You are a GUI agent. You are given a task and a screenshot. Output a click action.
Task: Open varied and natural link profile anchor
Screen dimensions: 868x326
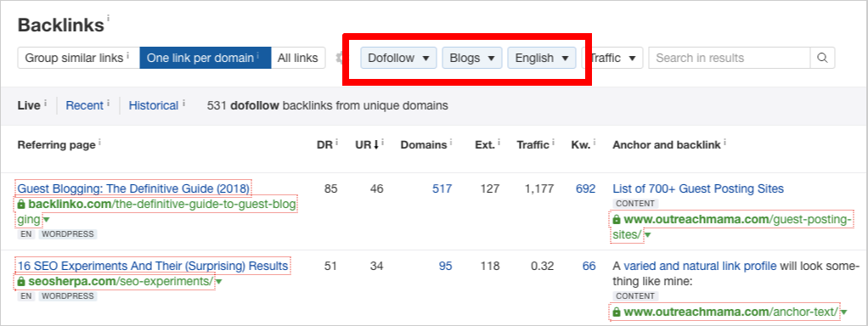(x=700, y=267)
